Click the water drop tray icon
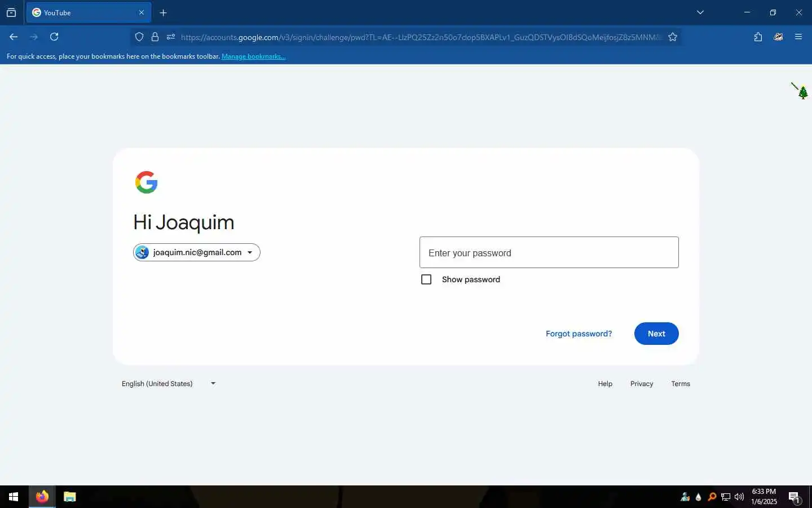The image size is (812, 508). (x=699, y=497)
